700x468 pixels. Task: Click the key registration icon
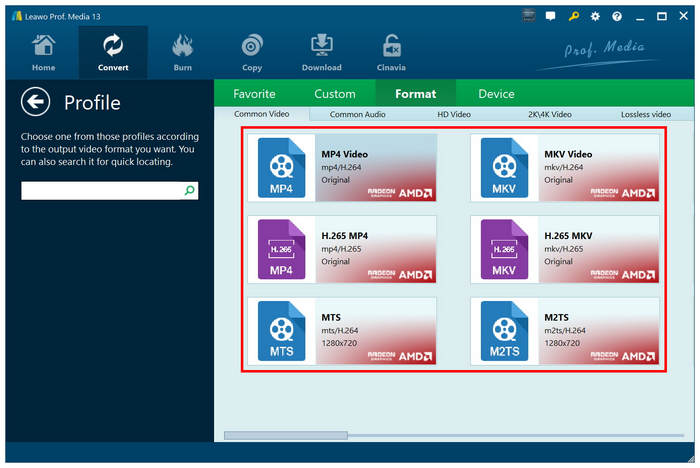573,17
